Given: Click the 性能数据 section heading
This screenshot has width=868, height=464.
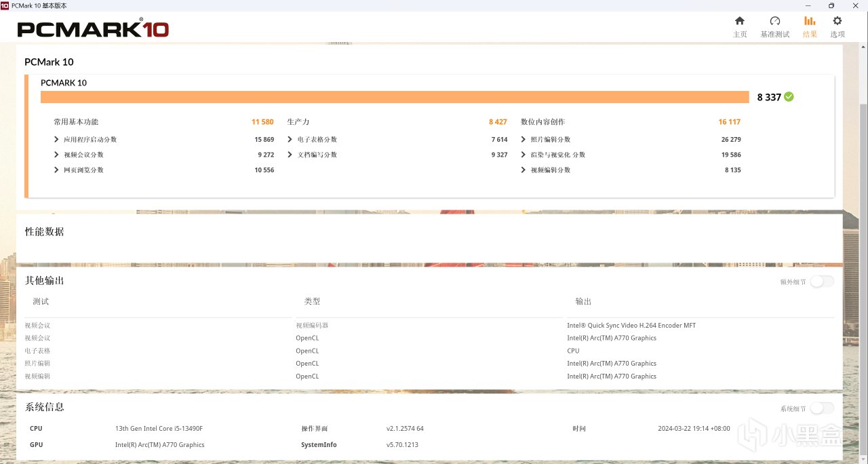Looking at the screenshot, I should (x=45, y=231).
